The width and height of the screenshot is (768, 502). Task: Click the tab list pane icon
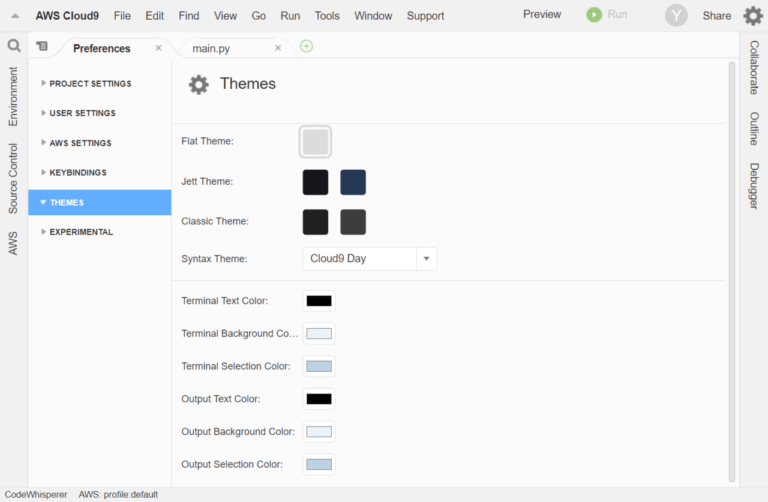[42, 47]
